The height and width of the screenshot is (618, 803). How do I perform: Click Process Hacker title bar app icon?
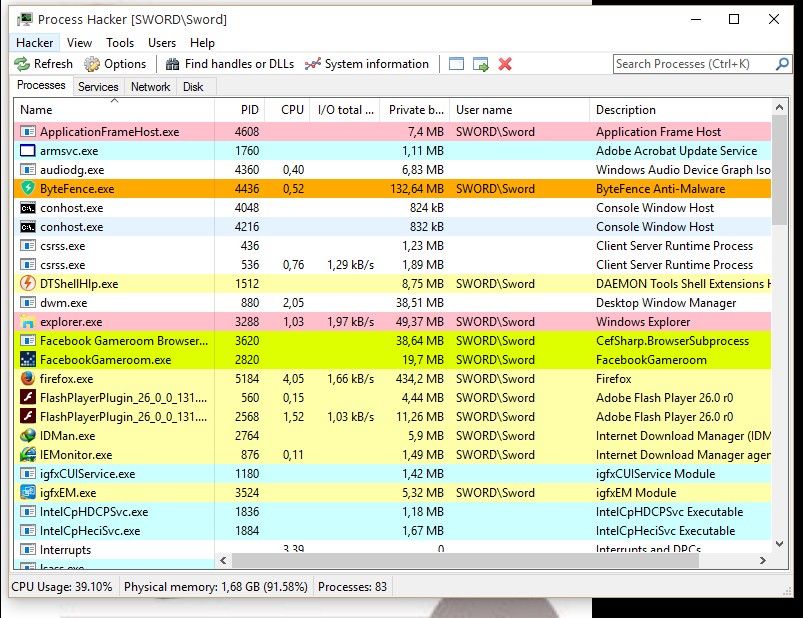(x=25, y=19)
